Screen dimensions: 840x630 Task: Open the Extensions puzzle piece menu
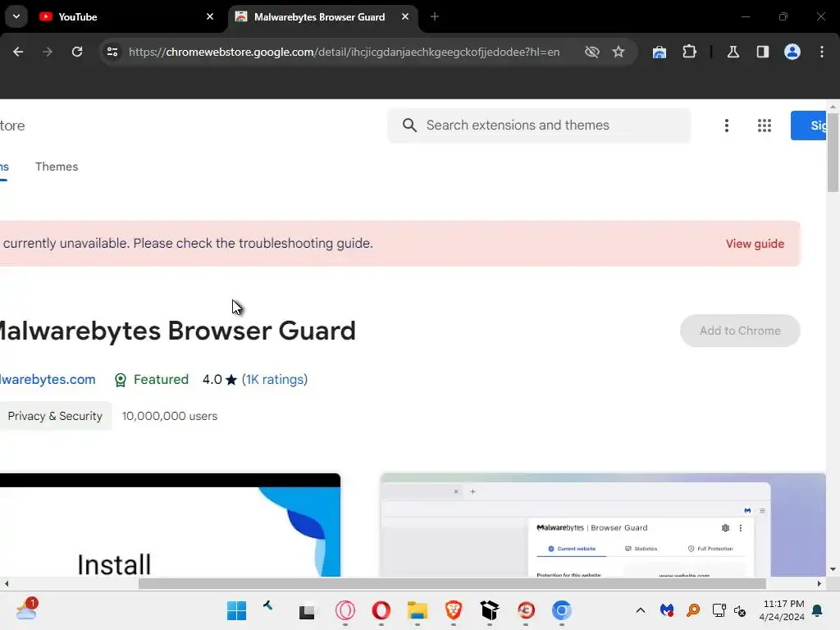pos(689,52)
